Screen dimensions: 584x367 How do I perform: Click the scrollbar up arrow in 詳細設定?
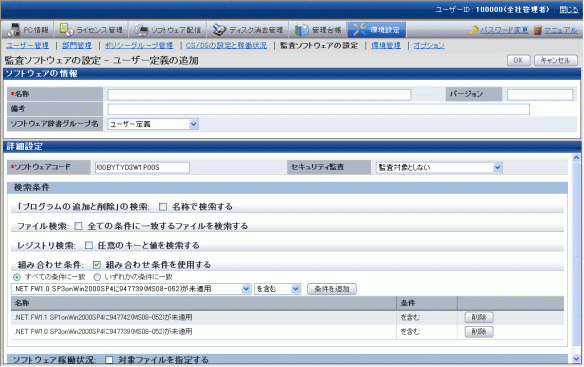click(x=576, y=158)
